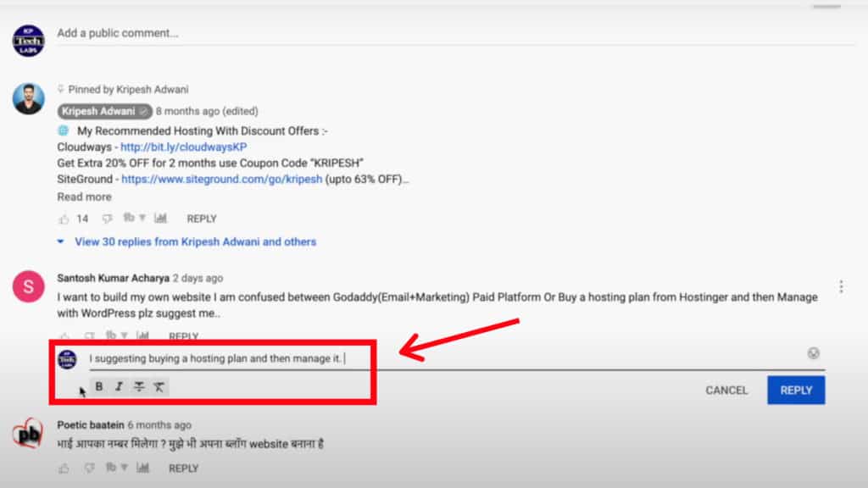This screenshot has height=488, width=868.
Task: Dislike Santosh Kumar Acharya's comment
Action: click(89, 335)
